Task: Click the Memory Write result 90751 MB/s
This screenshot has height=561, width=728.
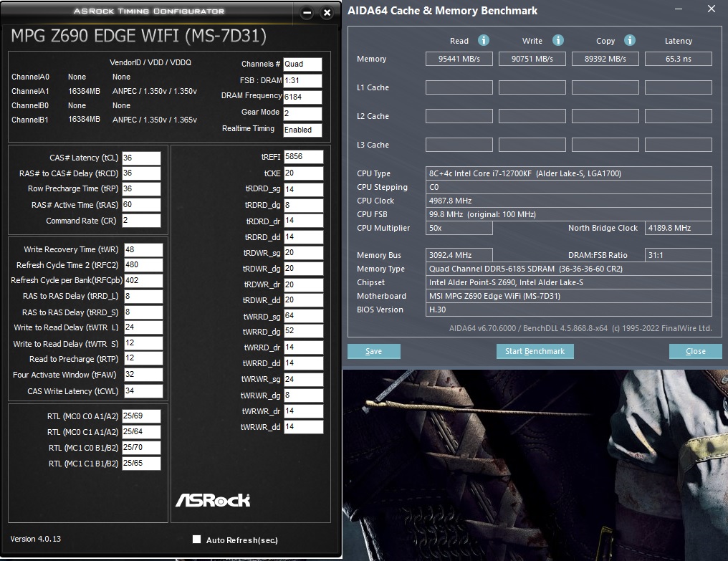Action: 532,59
